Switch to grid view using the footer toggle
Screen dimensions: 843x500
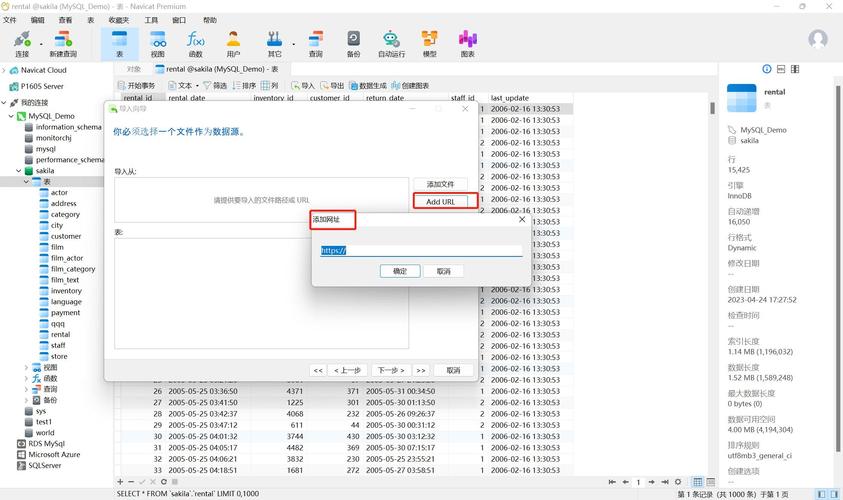tap(697, 482)
